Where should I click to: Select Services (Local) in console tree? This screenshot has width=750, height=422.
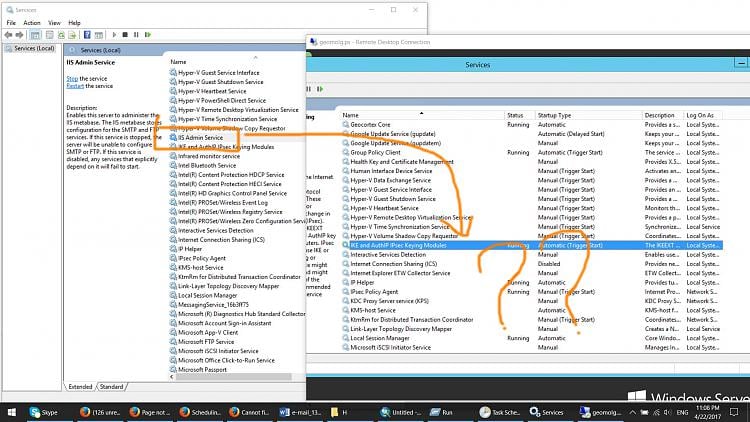[x=30, y=48]
